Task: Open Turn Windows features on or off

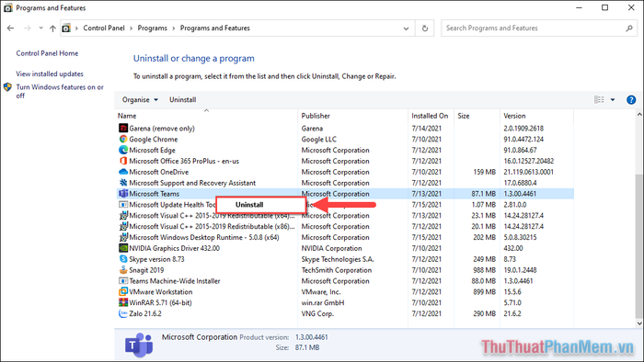Action: (x=60, y=91)
